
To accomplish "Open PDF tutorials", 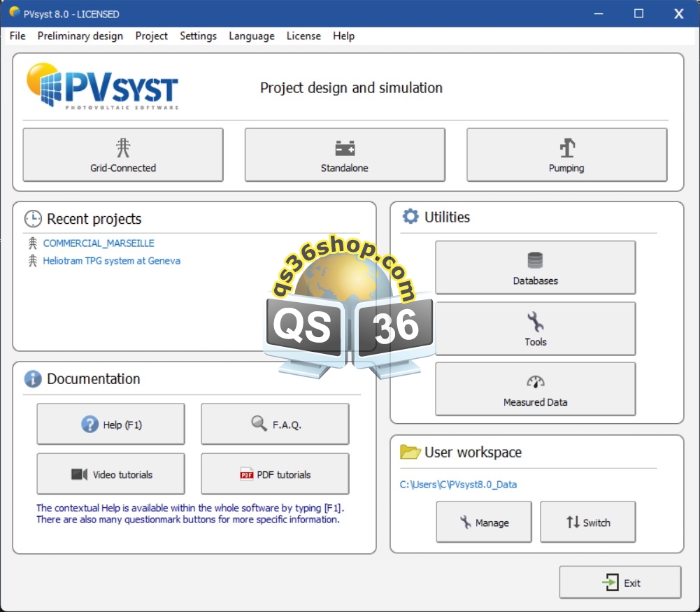I will pyautogui.click(x=275, y=474).
